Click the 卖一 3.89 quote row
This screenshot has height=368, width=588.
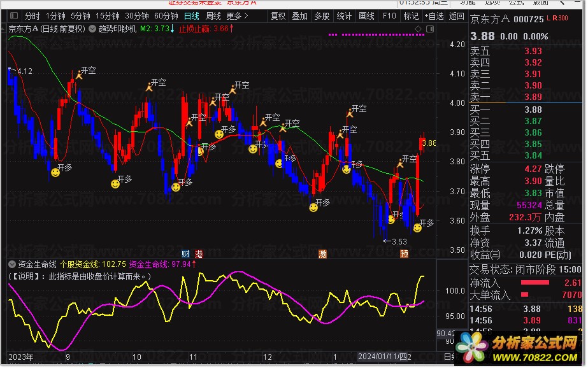[526, 97]
